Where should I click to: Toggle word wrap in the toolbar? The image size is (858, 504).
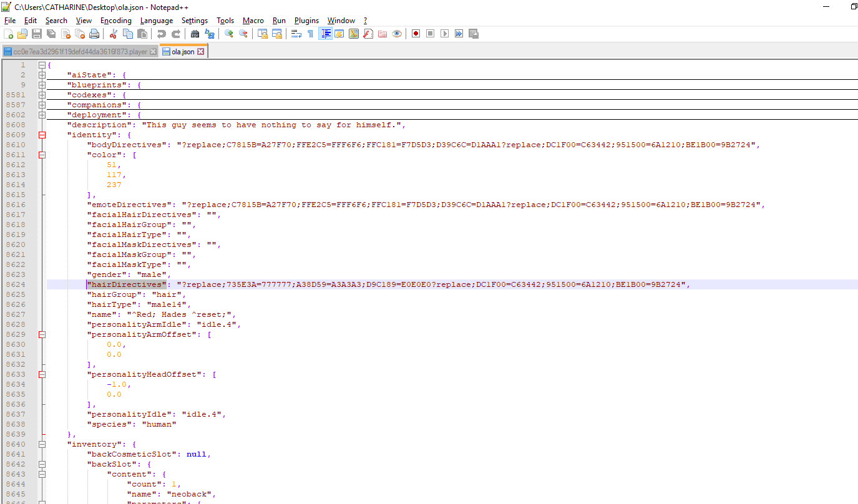[x=296, y=34]
